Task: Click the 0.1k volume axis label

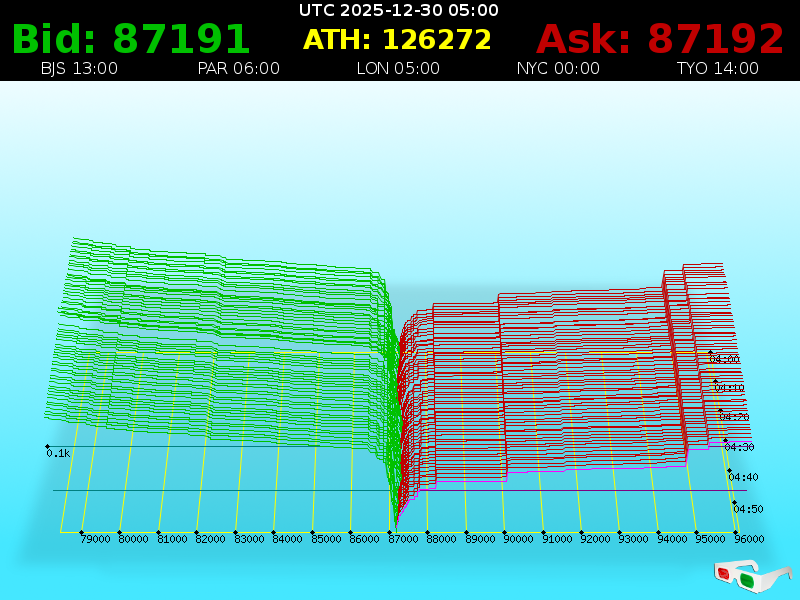Action: click(x=58, y=453)
